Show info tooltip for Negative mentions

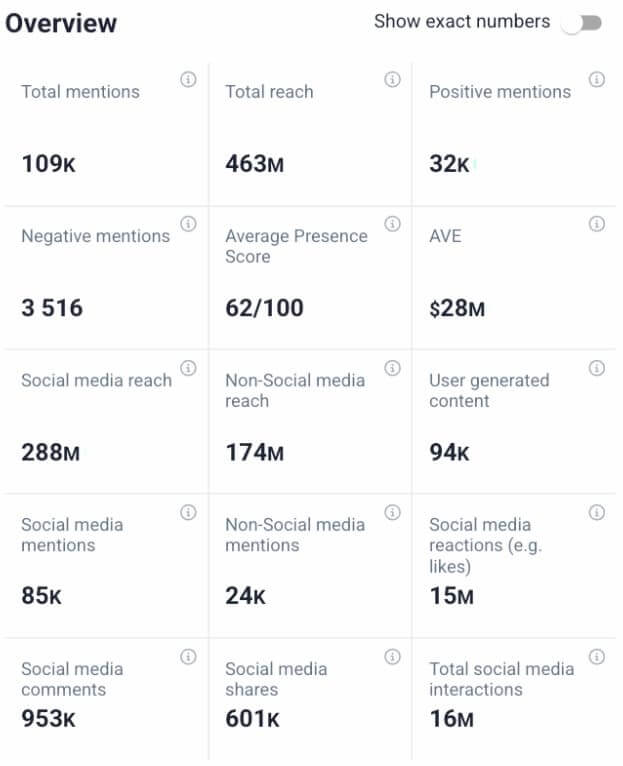[188, 224]
